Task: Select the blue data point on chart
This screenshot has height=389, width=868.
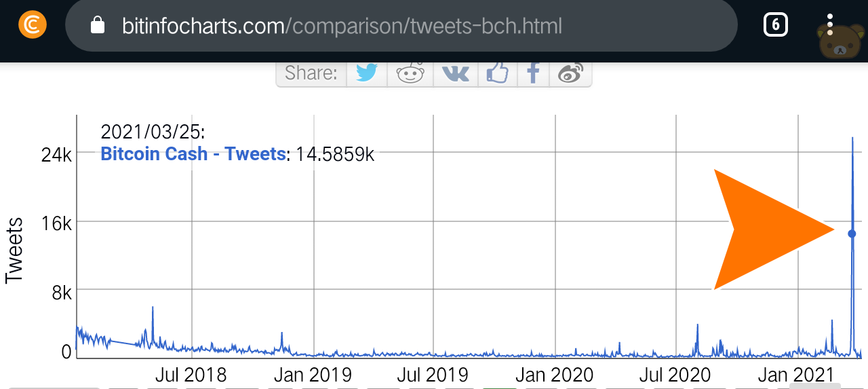Action: 852,234
